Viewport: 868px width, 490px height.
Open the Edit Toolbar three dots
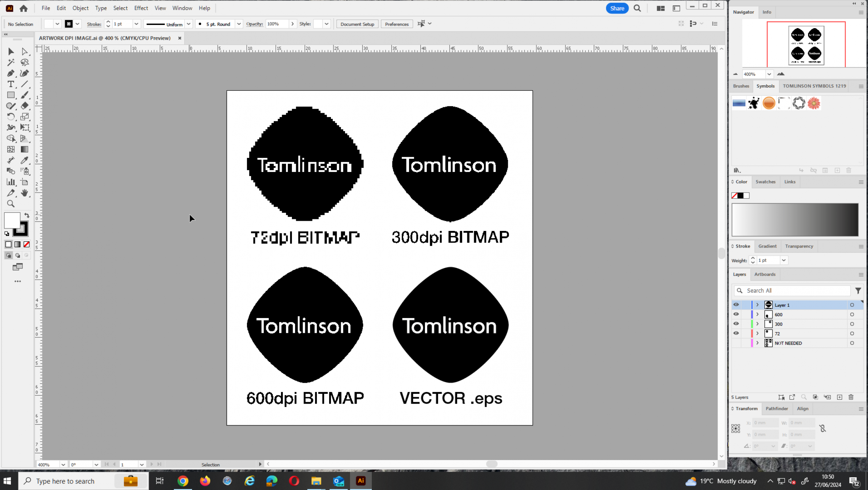[17, 281]
